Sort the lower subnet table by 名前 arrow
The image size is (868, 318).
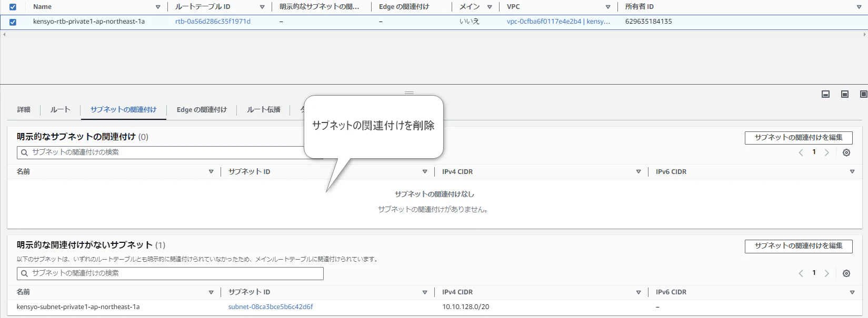click(211, 292)
